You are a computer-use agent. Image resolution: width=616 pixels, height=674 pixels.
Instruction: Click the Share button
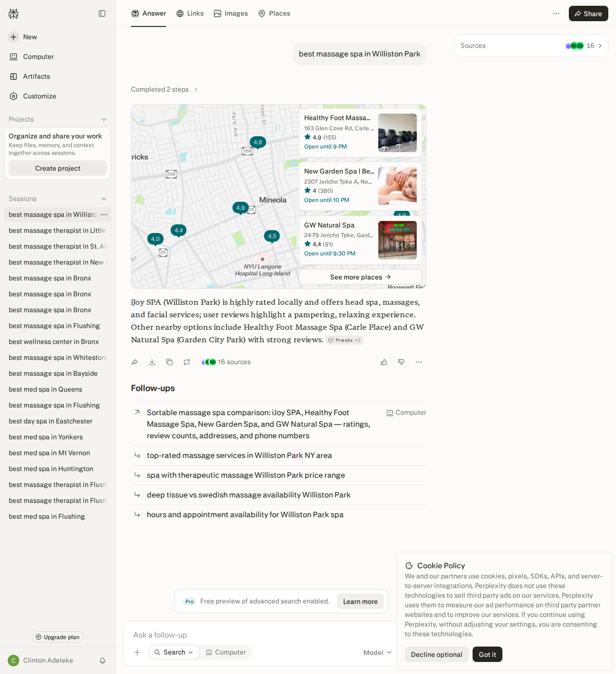589,13
